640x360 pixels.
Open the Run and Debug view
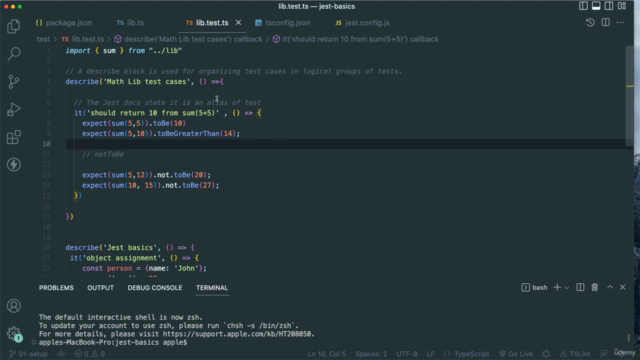(x=13, y=109)
